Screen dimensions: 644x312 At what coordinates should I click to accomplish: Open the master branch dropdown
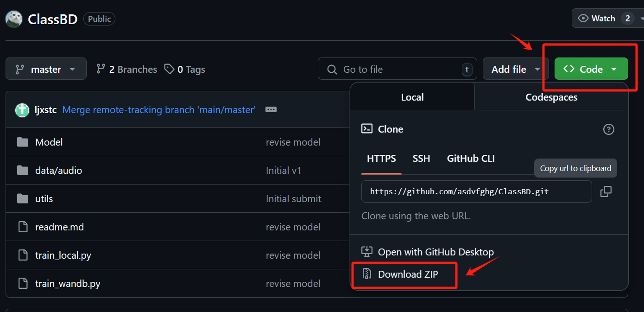tap(46, 69)
